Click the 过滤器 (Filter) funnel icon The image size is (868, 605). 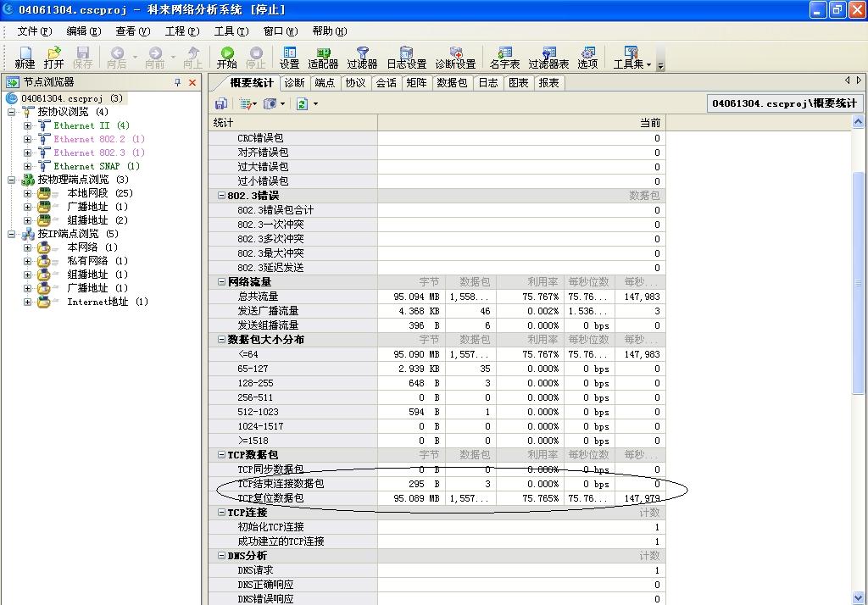coord(362,53)
